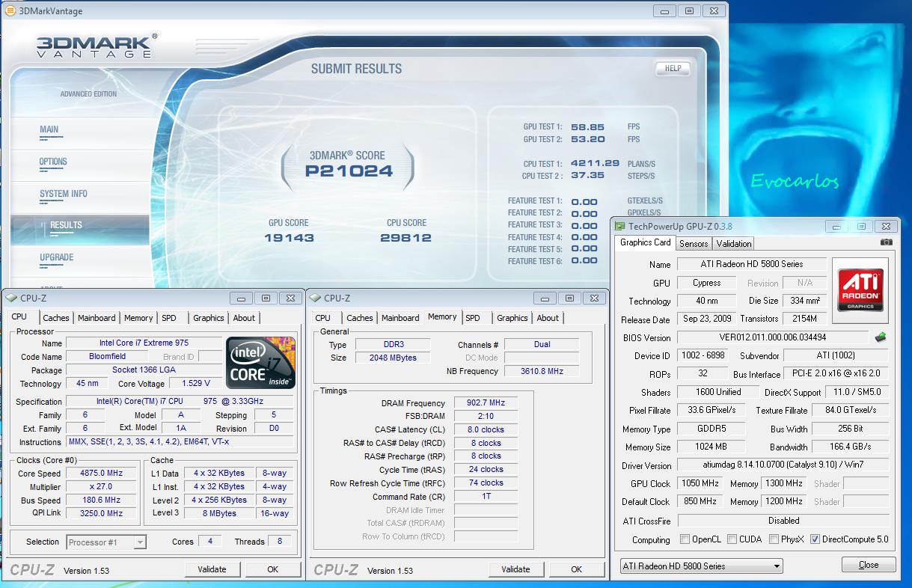Click the GPU TEST 1 value 58.85

[x=587, y=127]
